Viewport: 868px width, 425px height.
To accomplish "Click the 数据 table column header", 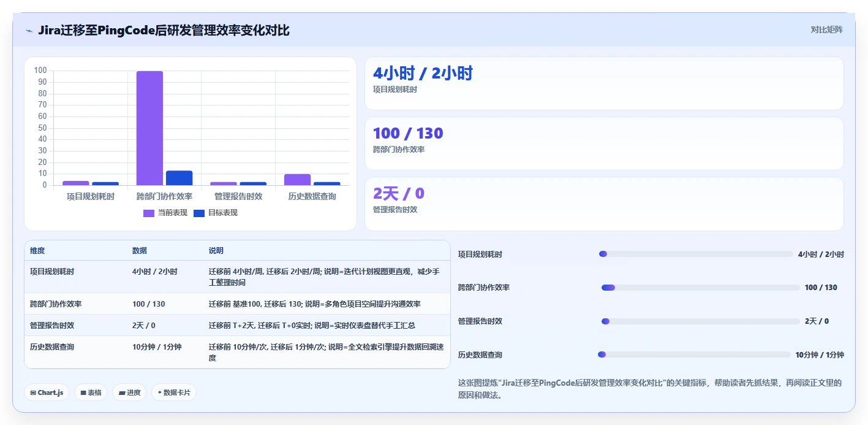I will (140, 251).
